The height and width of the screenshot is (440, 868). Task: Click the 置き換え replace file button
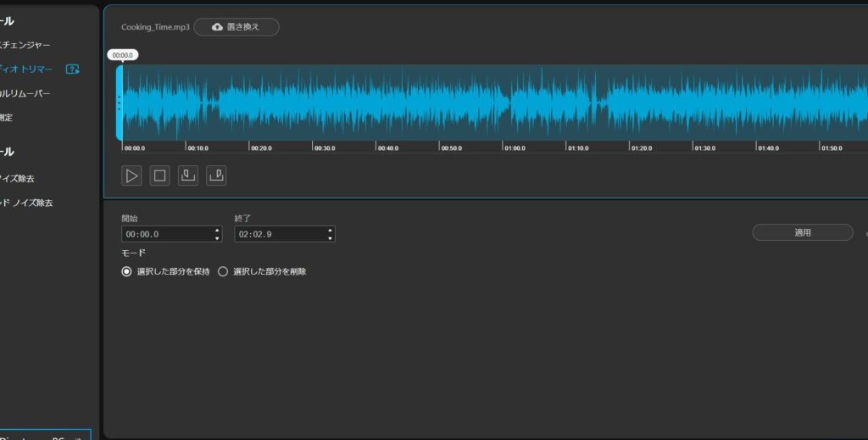click(x=236, y=27)
